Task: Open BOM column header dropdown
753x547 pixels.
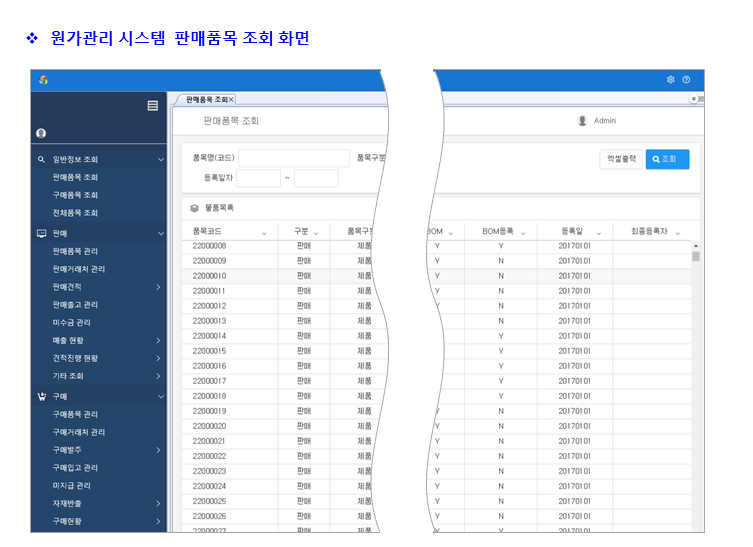Action: click(x=450, y=233)
